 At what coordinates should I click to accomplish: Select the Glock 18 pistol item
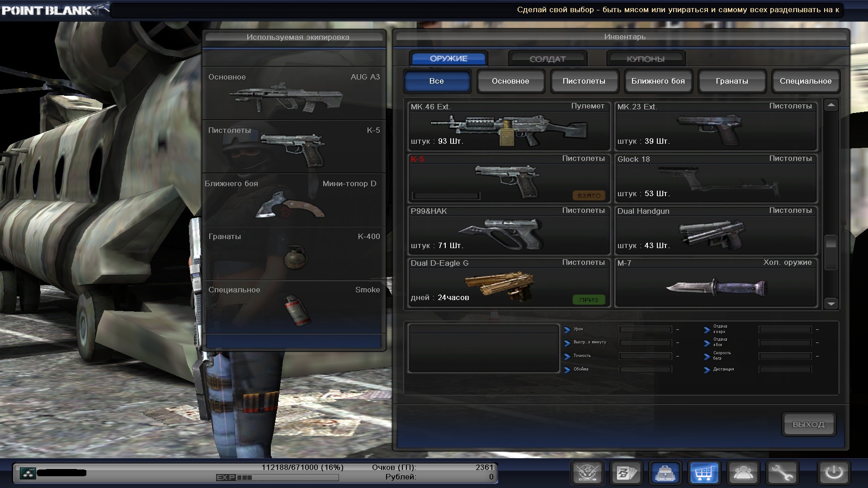pyautogui.click(x=716, y=178)
